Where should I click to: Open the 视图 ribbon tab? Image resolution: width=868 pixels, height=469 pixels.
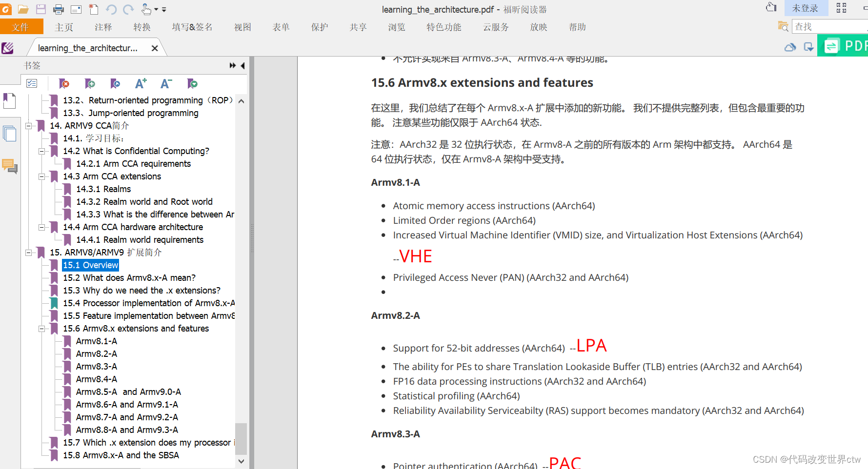pos(242,27)
